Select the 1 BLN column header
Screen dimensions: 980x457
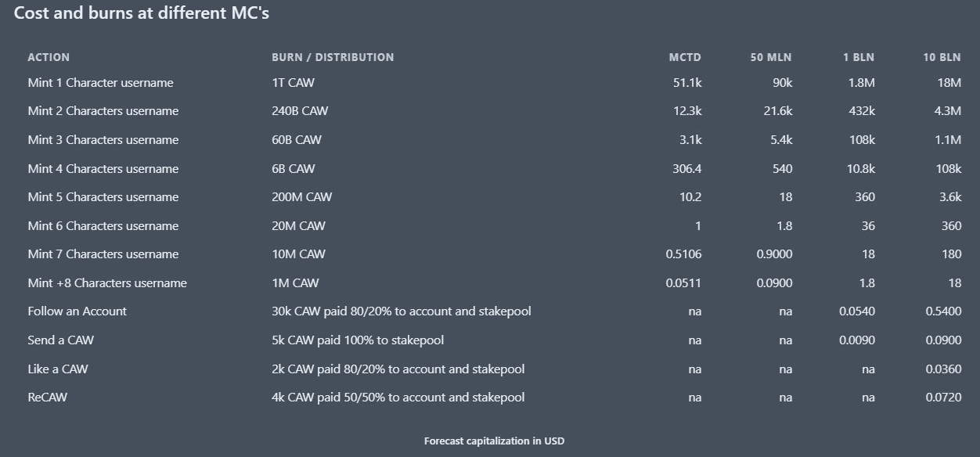(x=859, y=57)
